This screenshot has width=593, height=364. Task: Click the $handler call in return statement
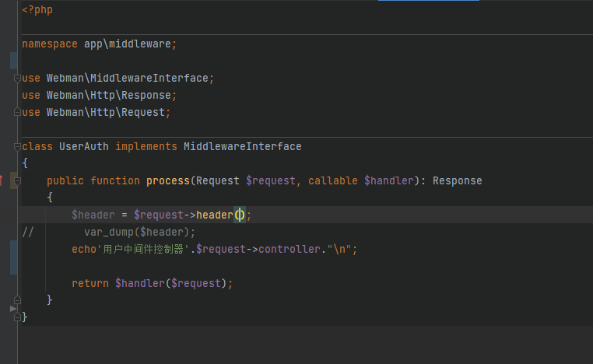(140, 283)
